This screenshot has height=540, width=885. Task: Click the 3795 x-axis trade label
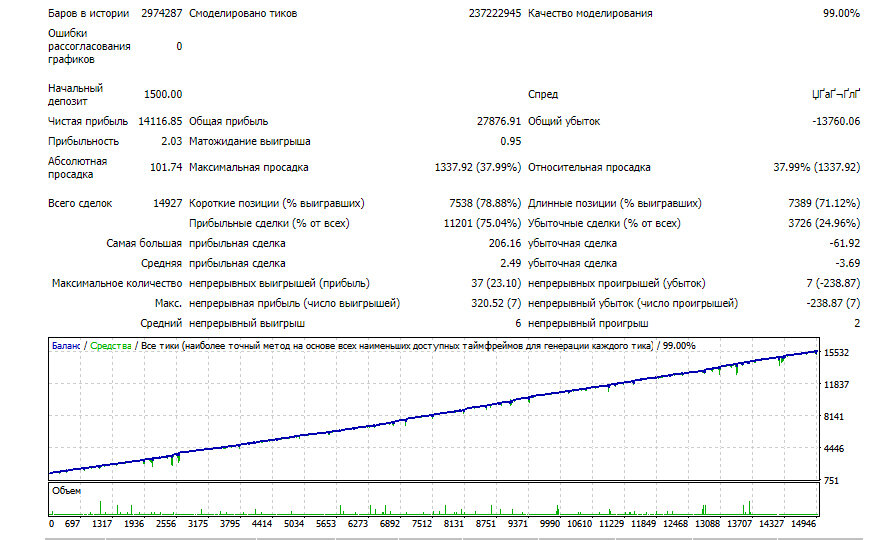click(x=230, y=524)
